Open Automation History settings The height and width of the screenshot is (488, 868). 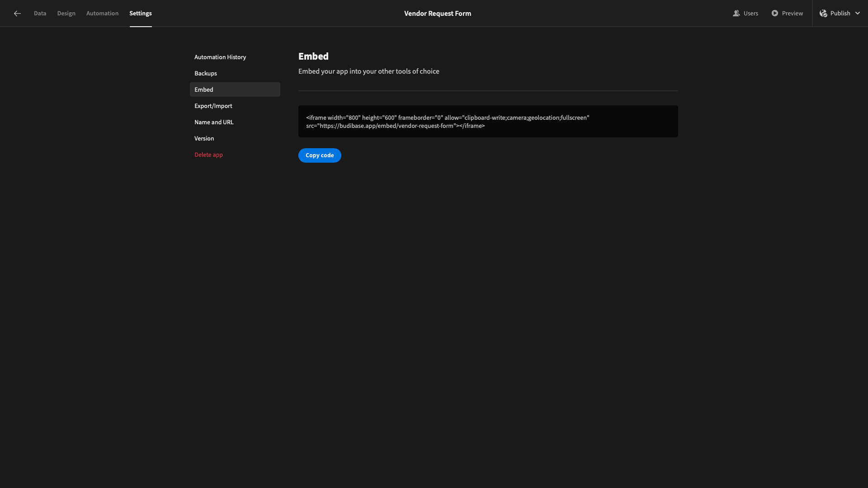coord(235,57)
